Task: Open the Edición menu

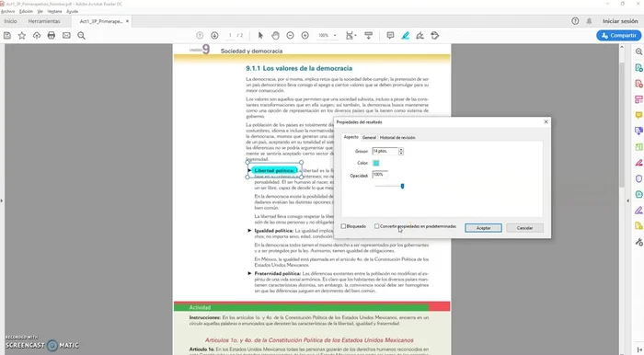Action: coord(26,11)
